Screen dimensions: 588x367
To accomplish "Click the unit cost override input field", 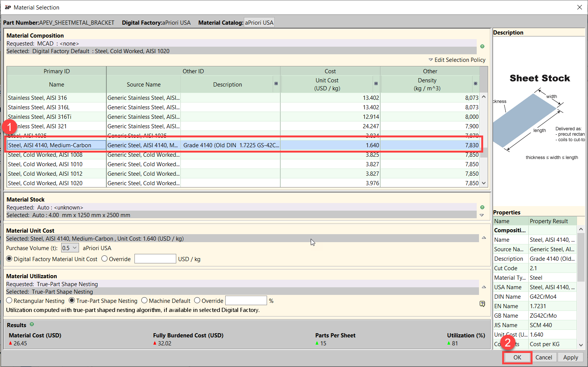I will [155, 258].
